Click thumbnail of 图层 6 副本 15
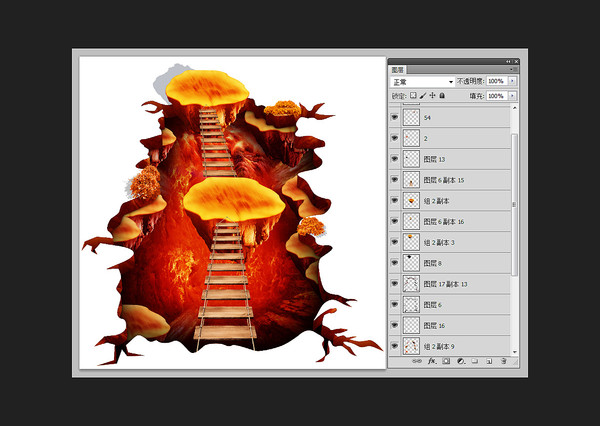 click(411, 180)
